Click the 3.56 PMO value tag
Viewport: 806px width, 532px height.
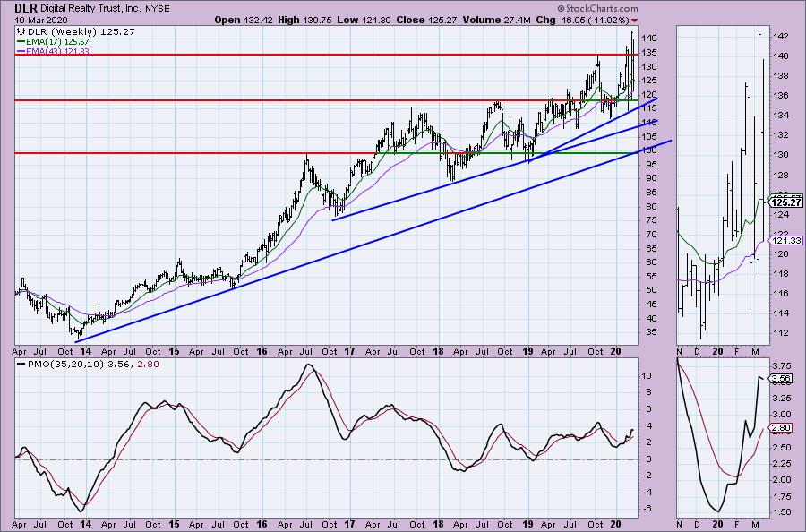point(781,379)
